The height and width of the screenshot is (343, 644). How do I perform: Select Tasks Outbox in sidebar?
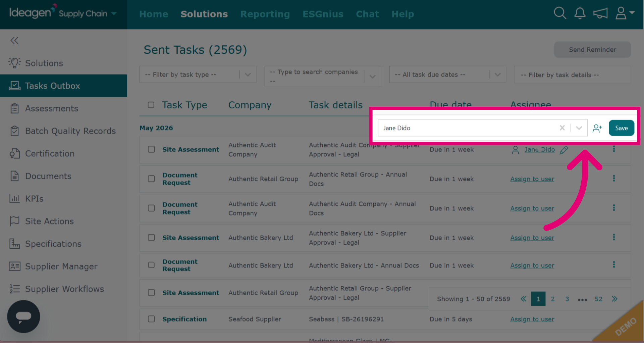(63, 86)
